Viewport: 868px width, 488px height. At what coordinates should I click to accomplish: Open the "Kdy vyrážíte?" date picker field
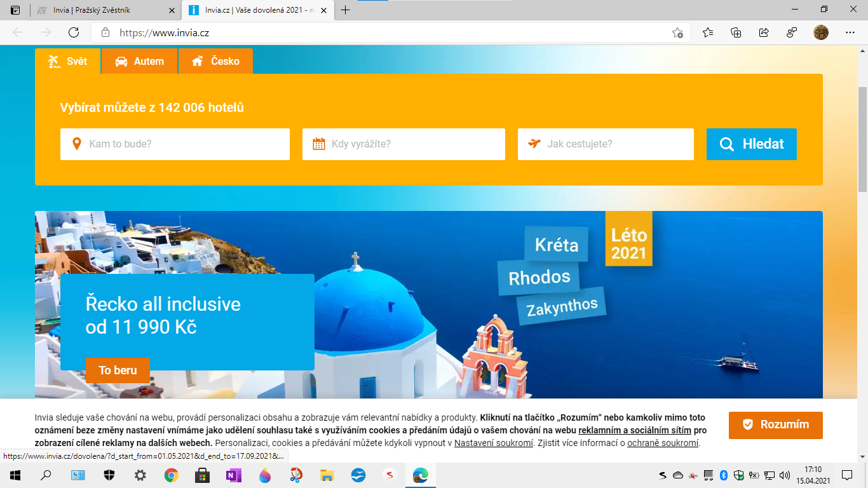tap(403, 144)
